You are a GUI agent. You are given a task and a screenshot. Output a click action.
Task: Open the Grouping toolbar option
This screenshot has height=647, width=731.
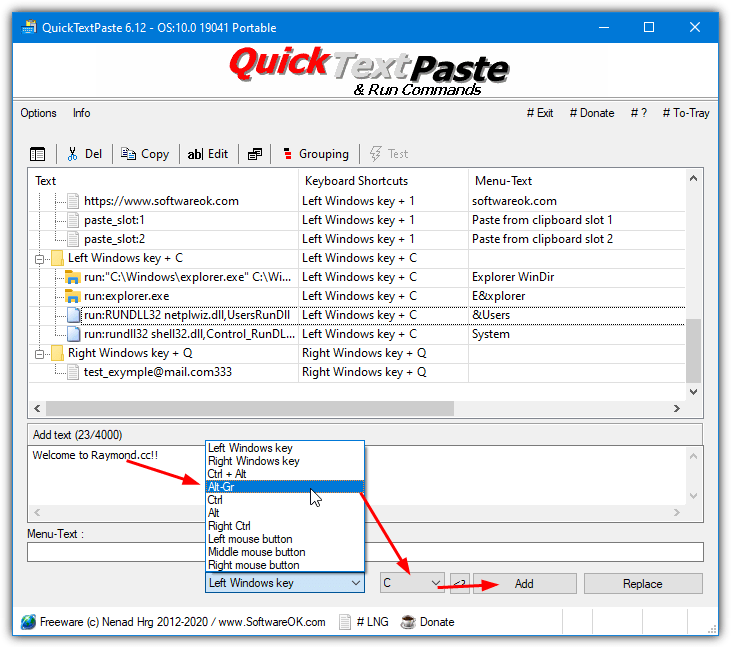point(316,154)
